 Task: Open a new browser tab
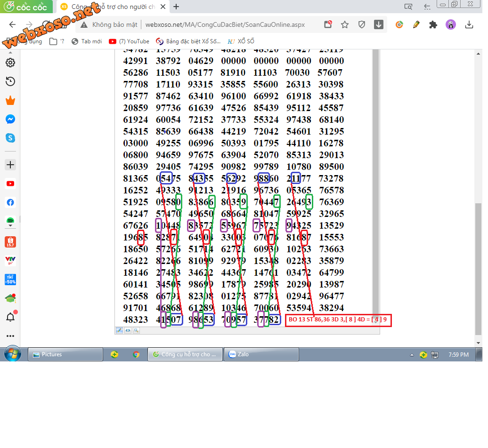tap(176, 7)
